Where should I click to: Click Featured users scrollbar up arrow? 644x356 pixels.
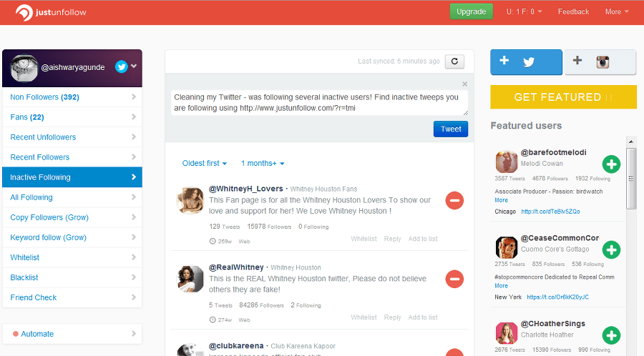(x=631, y=142)
